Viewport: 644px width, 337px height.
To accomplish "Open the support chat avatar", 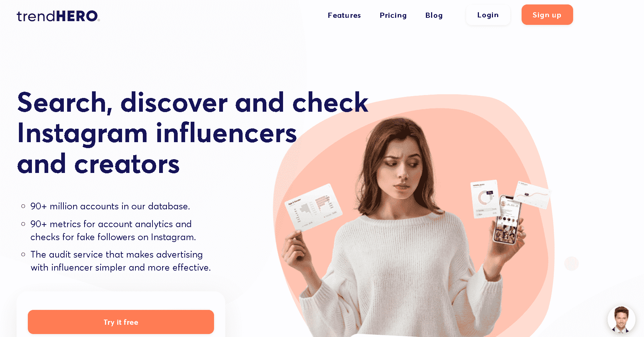I will pos(621,319).
